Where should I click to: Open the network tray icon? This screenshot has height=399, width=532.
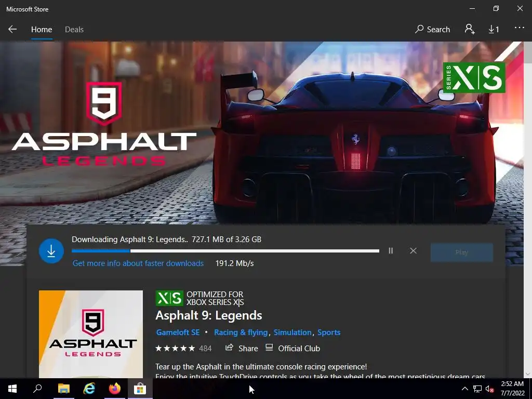pos(477,389)
